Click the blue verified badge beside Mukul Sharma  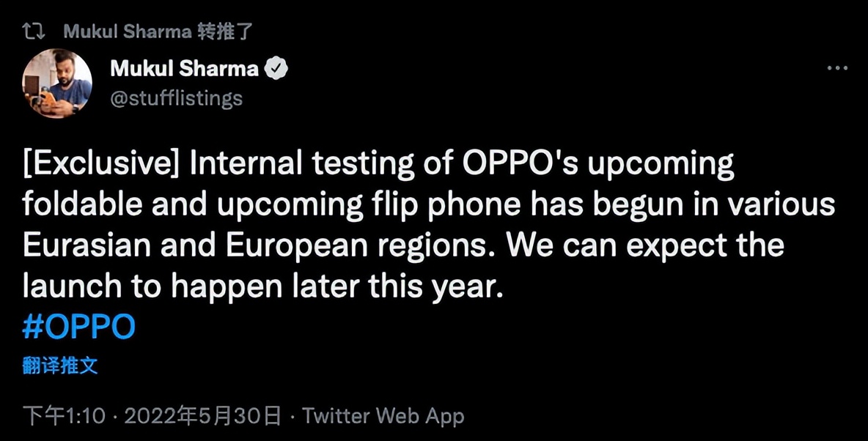coord(276,69)
